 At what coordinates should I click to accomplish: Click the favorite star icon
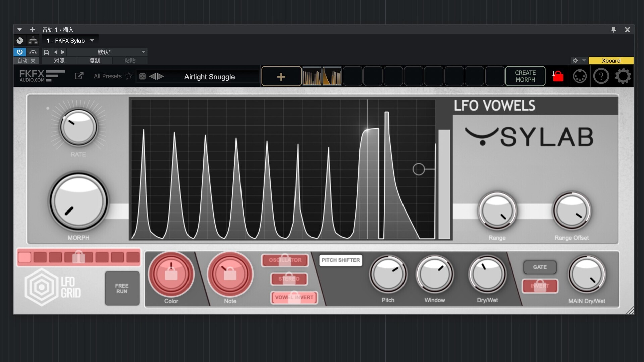(x=129, y=76)
